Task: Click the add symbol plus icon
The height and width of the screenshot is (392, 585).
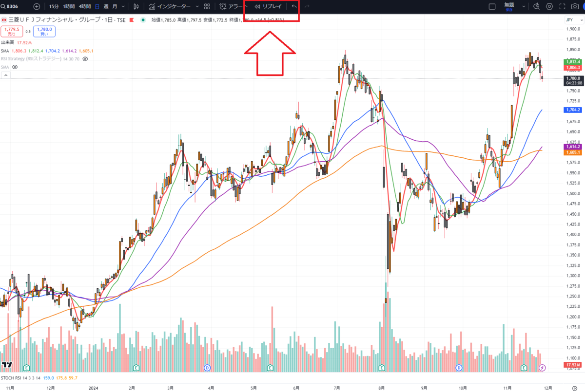Action: tap(37, 6)
